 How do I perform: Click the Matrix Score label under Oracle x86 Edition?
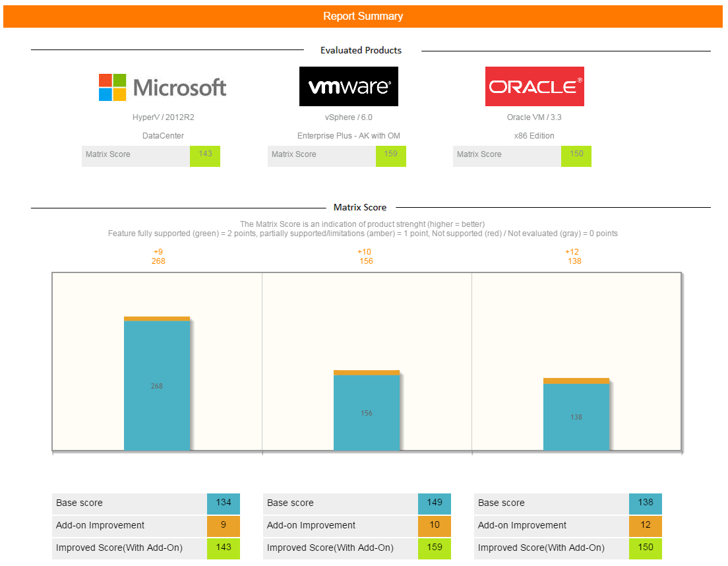click(x=479, y=154)
